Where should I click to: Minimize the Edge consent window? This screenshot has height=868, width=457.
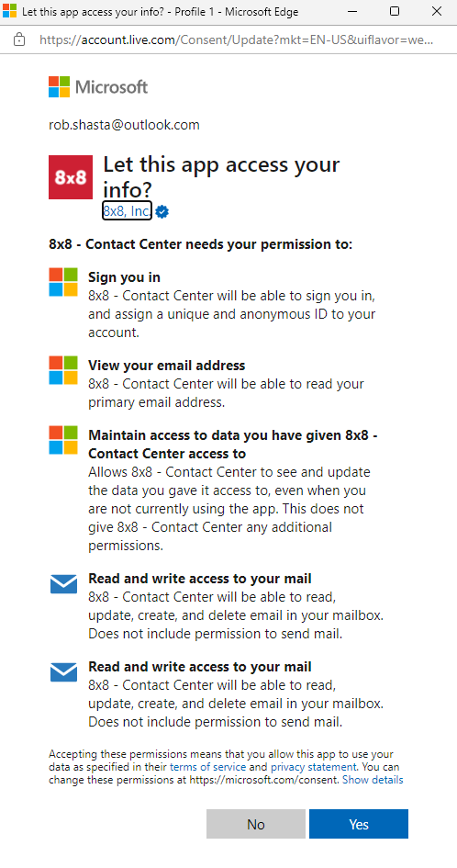click(352, 11)
